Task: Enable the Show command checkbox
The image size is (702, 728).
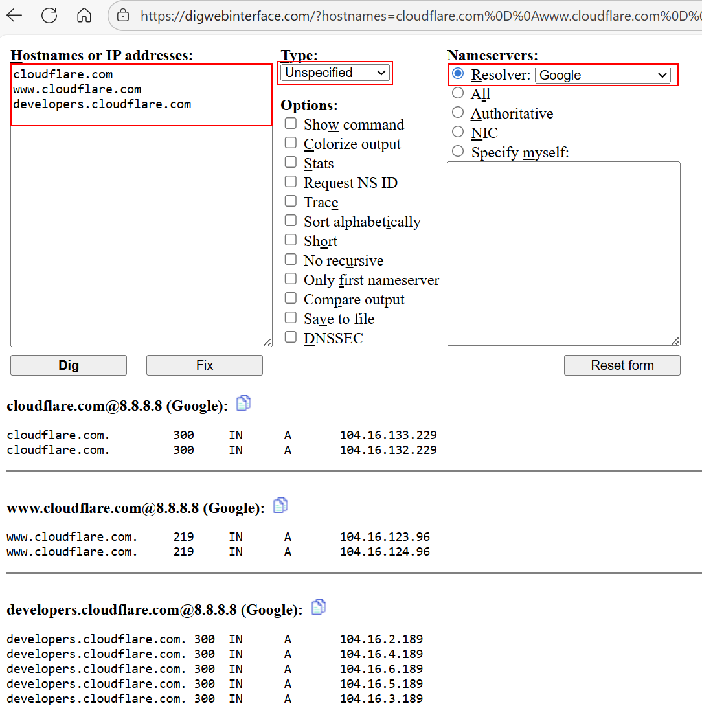Action: [291, 124]
